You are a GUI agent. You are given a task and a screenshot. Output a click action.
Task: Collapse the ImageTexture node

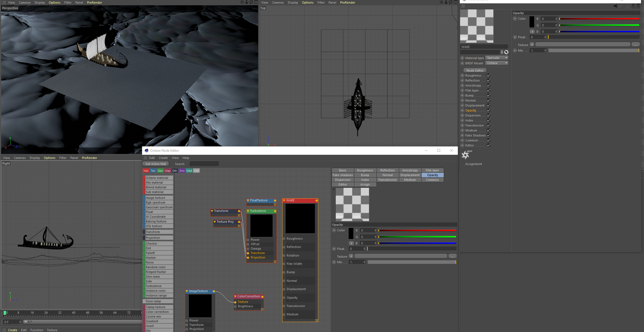click(187, 291)
